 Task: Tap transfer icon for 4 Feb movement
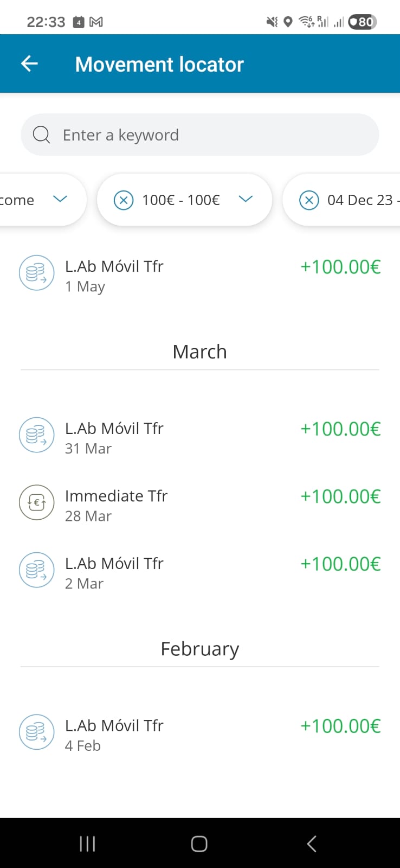click(36, 732)
